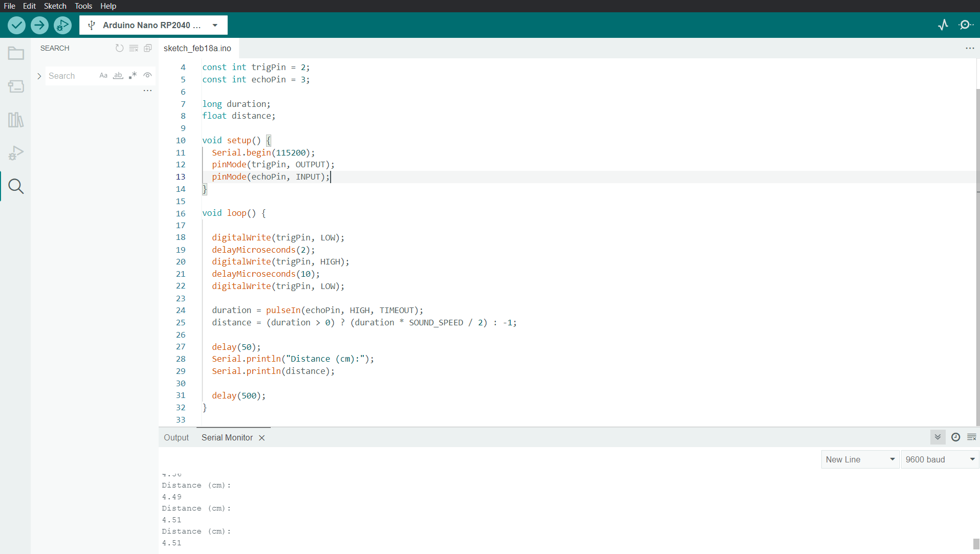The width and height of the screenshot is (980, 554).
Task: Open the Boards Manager sidebar icon
Action: coord(16,86)
